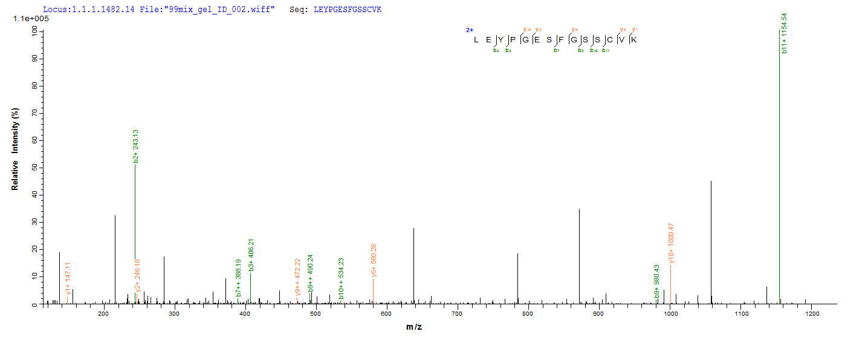Click the Locus:1.1.1.1482.14 header text
This screenshot has width=868, height=340.
point(82,10)
